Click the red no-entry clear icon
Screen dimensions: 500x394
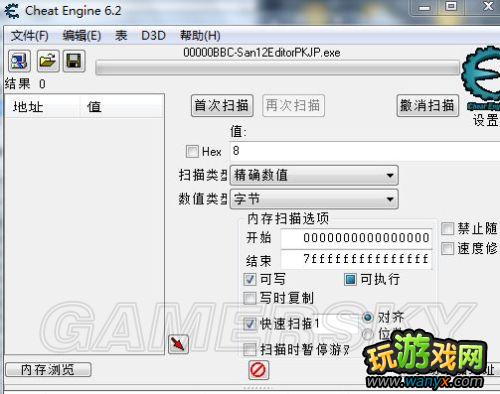tap(258, 370)
